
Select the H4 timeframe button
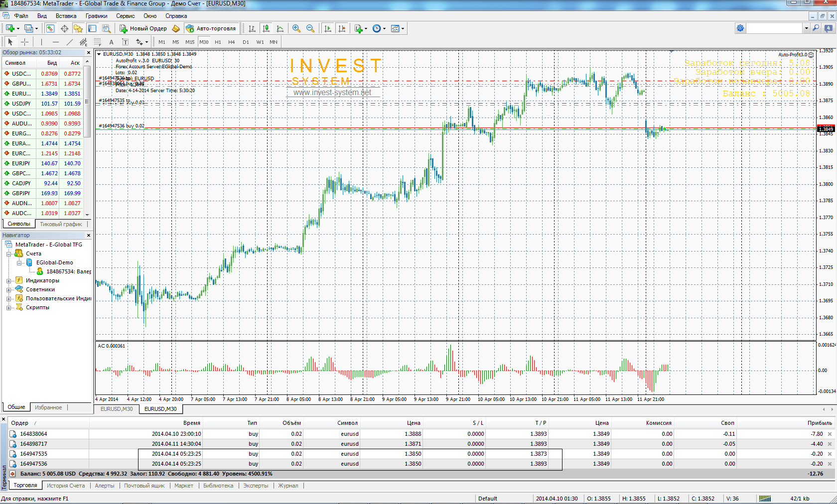pyautogui.click(x=232, y=42)
